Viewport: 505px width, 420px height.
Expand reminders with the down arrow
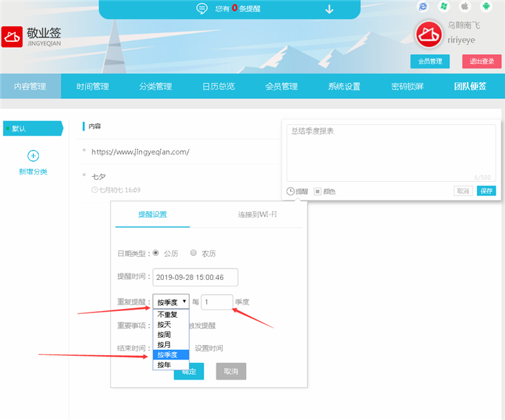(x=329, y=9)
